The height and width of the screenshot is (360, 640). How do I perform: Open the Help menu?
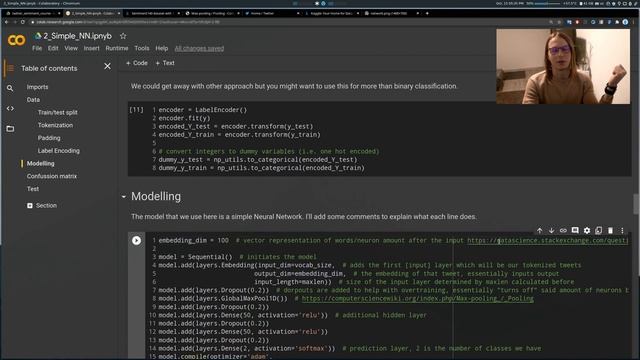162,48
